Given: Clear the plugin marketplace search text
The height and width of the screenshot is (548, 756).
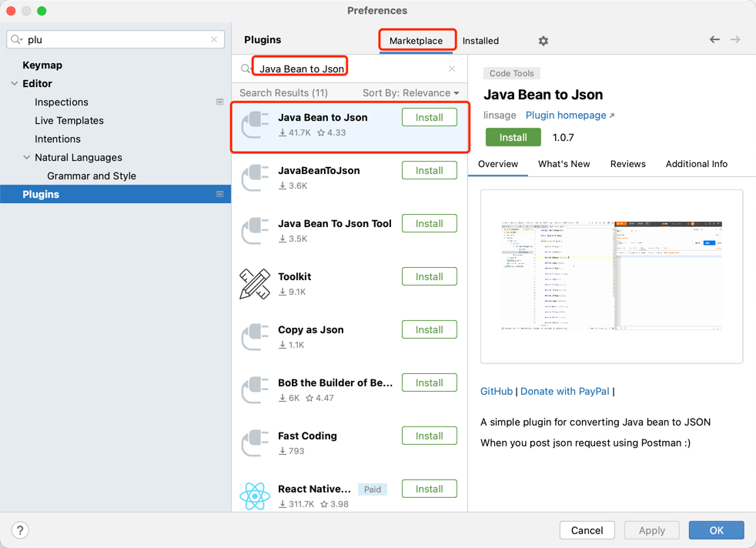Looking at the screenshot, I should 452,69.
